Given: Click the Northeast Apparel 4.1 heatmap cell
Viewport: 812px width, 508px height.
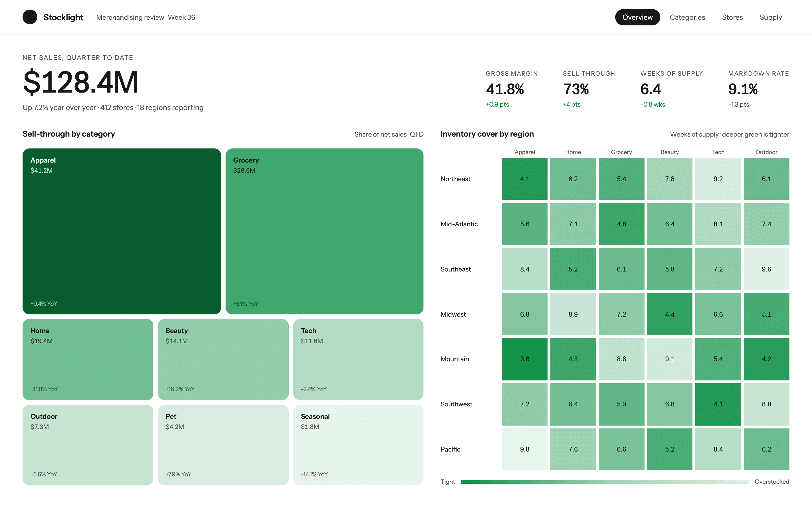Looking at the screenshot, I should click(524, 179).
